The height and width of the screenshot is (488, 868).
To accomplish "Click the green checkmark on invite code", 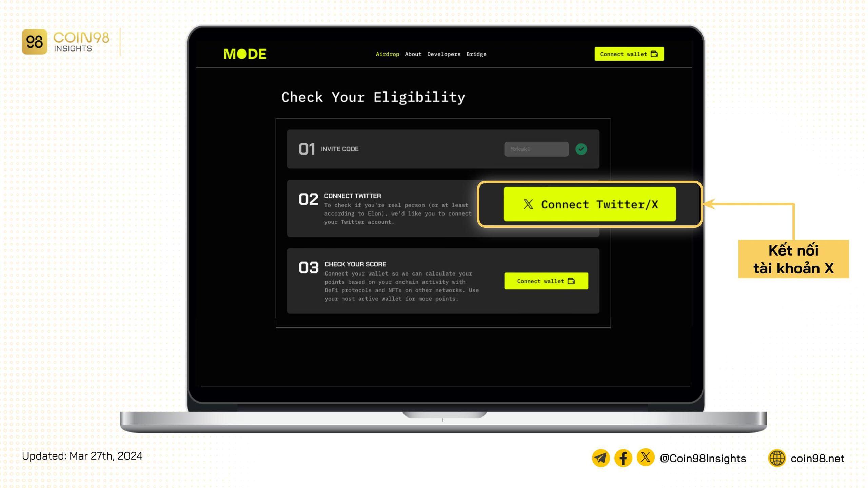I will [581, 148].
